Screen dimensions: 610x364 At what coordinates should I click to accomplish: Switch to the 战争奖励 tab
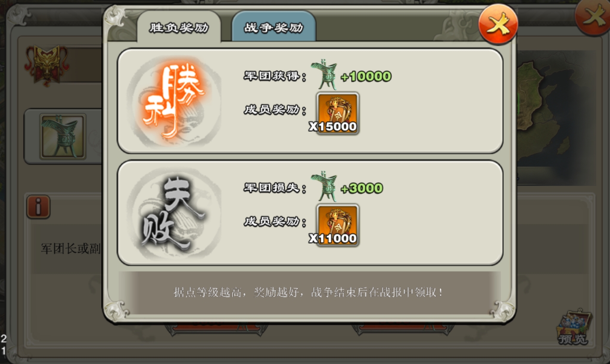(274, 27)
